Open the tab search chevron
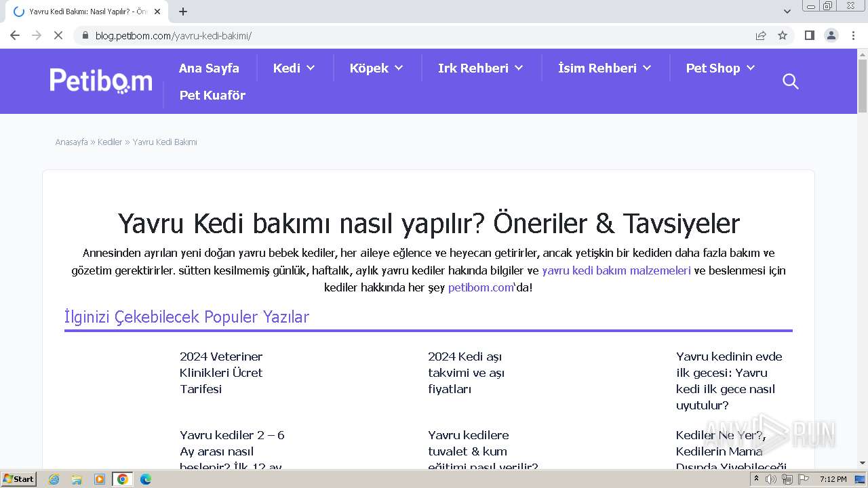The image size is (868, 488). point(787,12)
